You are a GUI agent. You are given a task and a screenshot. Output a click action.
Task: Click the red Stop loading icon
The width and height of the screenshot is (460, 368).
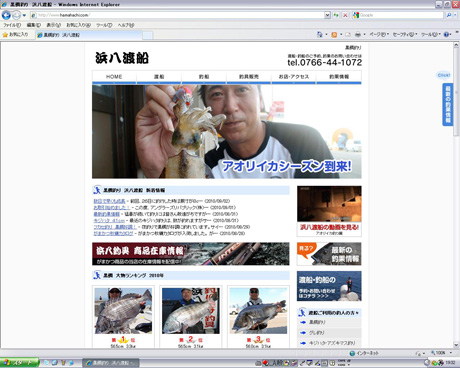pyautogui.click(x=345, y=15)
